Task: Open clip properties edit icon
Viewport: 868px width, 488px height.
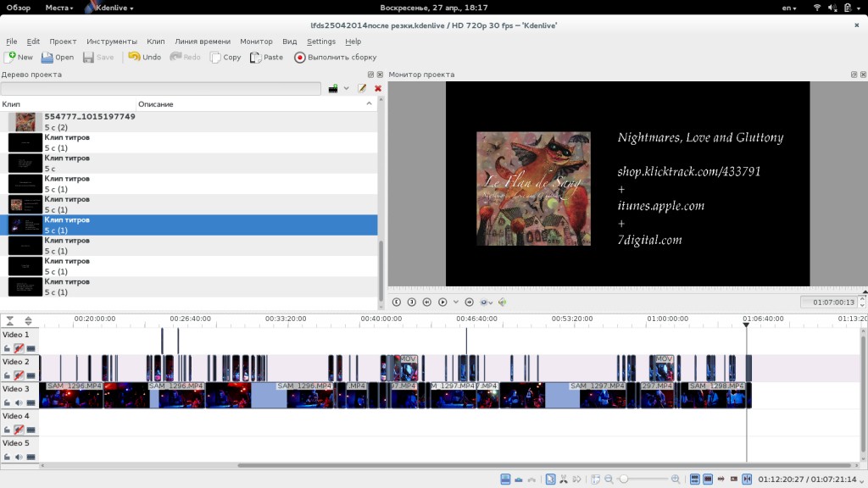Action: pos(362,88)
